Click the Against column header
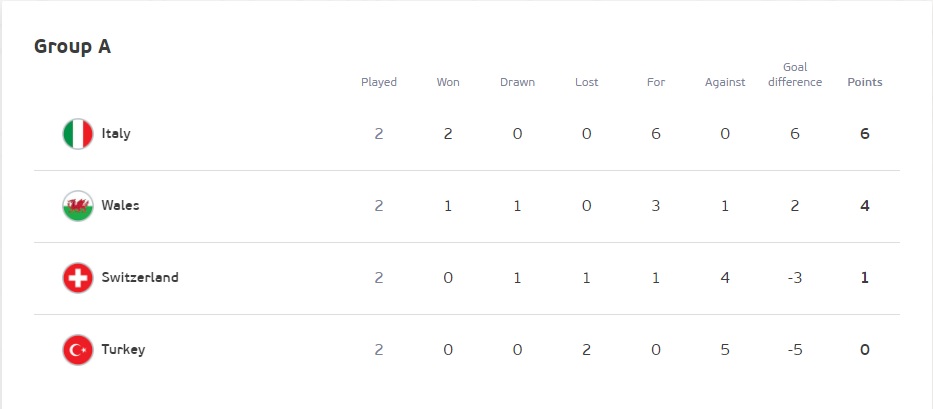The image size is (933, 409). (x=725, y=82)
